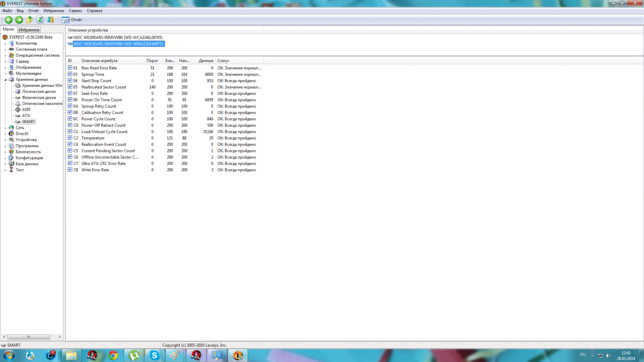
Task: Click the left panel horizontal scrollbar
Action: 29,337
